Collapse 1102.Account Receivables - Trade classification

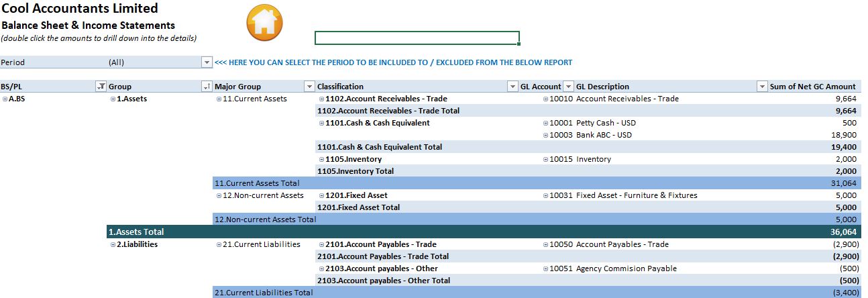(321, 99)
